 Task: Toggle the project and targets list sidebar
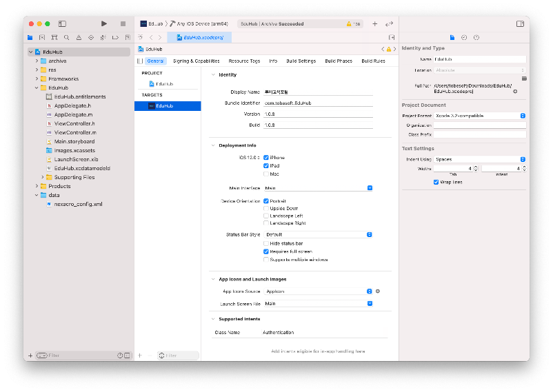(140, 61)
